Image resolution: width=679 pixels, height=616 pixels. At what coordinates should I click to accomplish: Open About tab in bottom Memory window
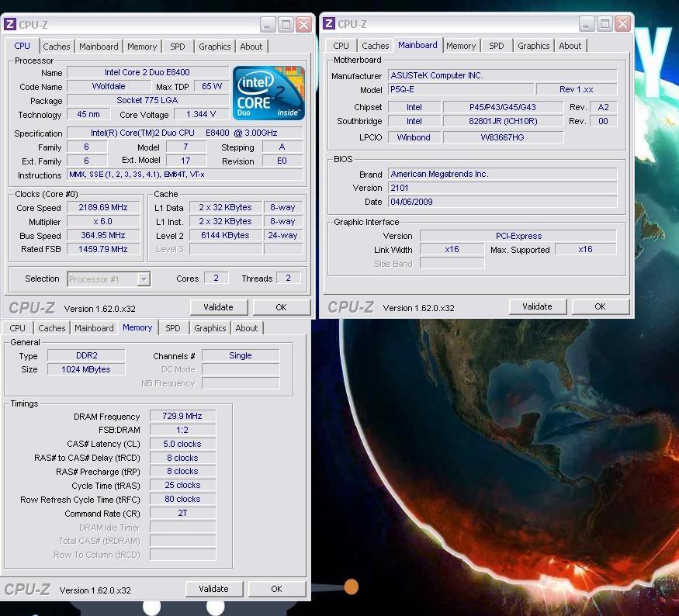tap(247, 328)
